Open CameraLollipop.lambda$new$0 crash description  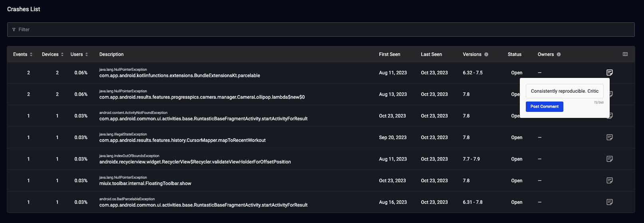click(202, 97)
